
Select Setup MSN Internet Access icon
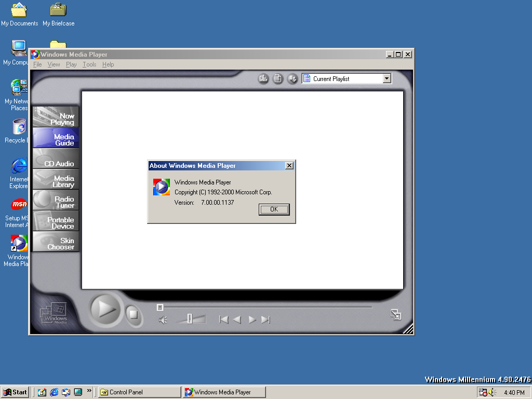[17, 212]
